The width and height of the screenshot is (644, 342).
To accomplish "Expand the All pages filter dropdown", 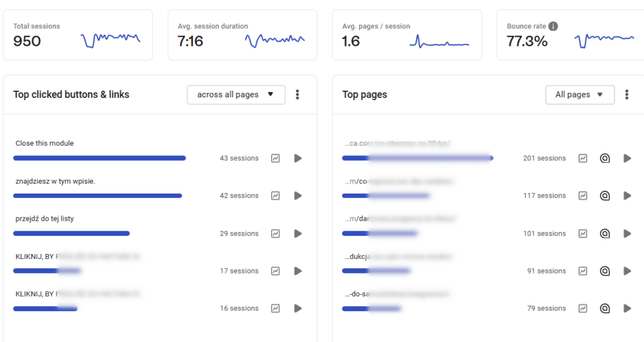I will pos(579,95).
